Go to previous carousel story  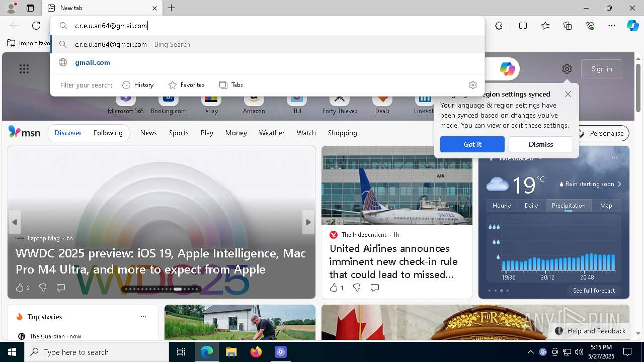(15, 222)
